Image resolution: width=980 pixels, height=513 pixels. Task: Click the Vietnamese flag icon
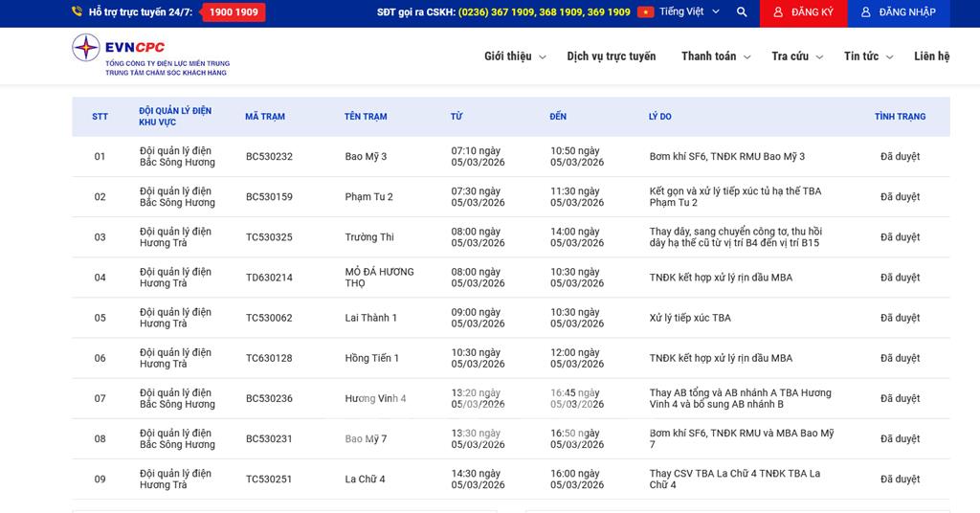646,12
